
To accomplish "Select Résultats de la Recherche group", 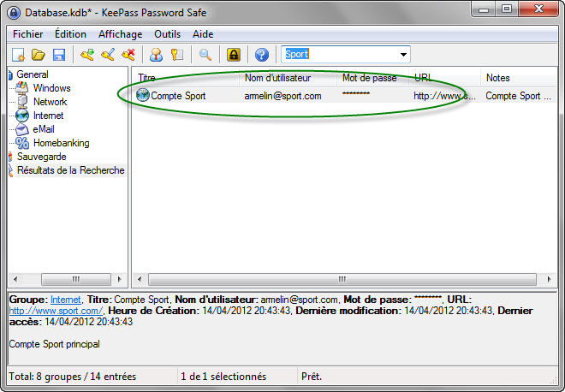I will (x=70, y=170).
